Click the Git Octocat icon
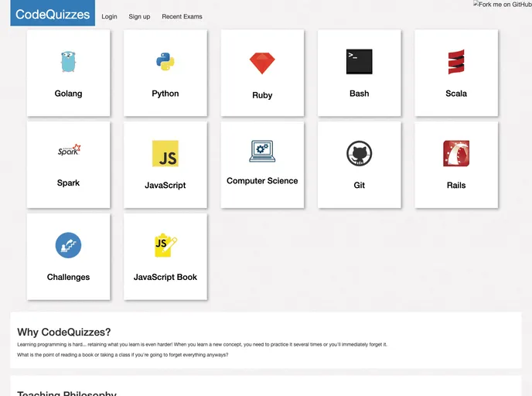This screenshot has width=532, height=396. [360, 153]
